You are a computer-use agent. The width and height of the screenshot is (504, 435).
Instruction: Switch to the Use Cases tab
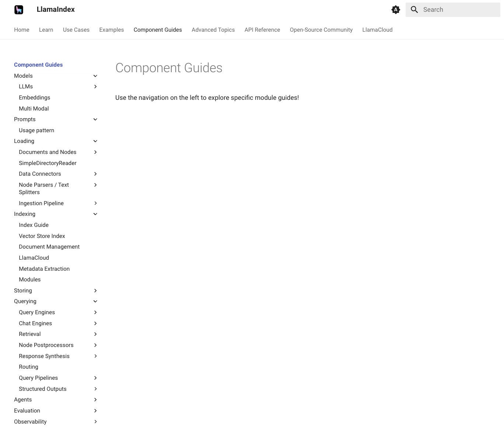point(76,30)
